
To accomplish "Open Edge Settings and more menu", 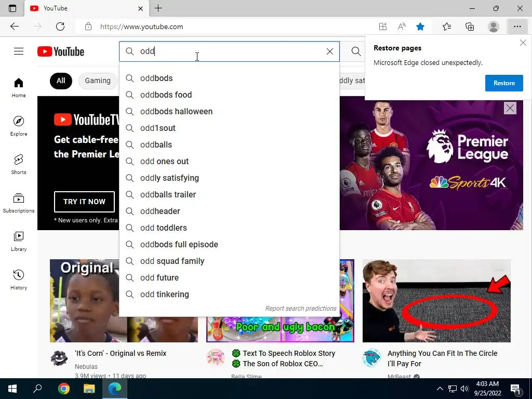I will point(517,26).
